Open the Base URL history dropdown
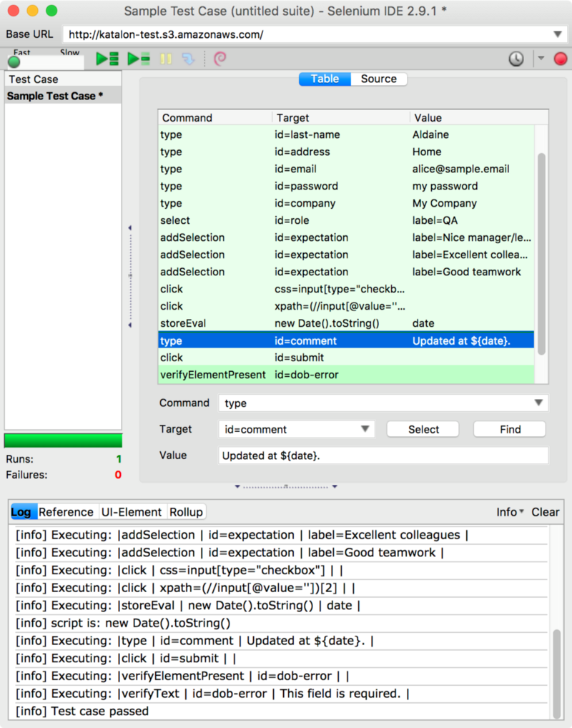This screenshot has height=728, width=572. [x=558, y=34]
